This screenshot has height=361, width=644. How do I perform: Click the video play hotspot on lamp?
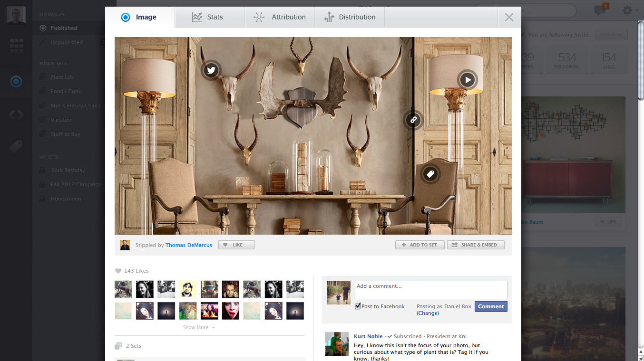(x=468, y=80)
